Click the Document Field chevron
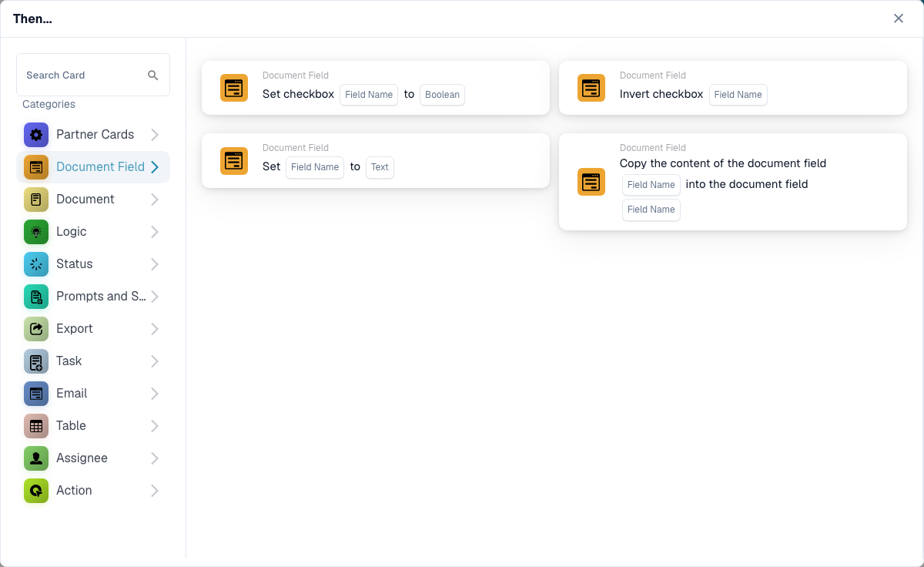Viewport: 924px width, 567px height. (x=155, y=167)
